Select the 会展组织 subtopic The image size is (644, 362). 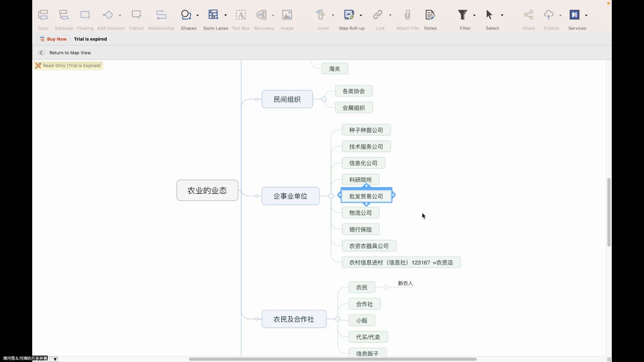click(354, 108)
